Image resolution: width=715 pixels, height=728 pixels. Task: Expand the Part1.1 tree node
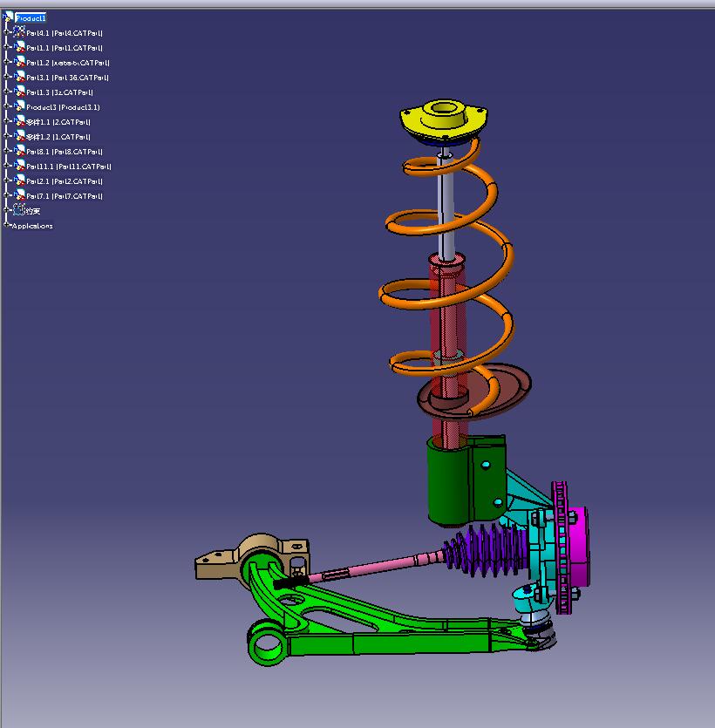tap(6, 47)
